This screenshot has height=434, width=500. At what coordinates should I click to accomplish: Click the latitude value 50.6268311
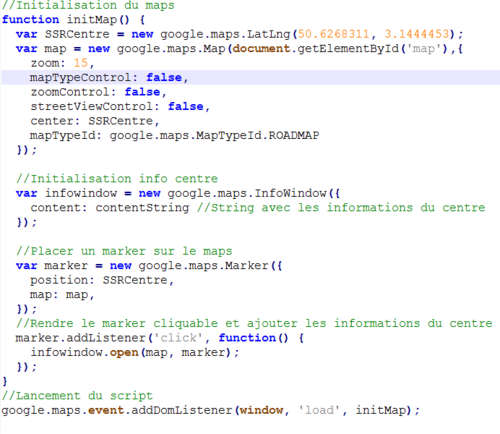(x=333, y=34)
